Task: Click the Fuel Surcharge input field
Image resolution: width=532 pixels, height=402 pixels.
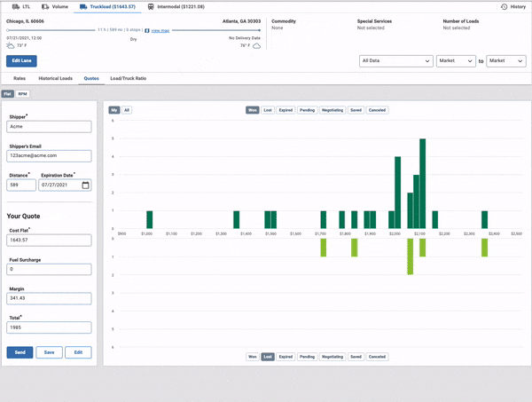Action: click(49, 269)
